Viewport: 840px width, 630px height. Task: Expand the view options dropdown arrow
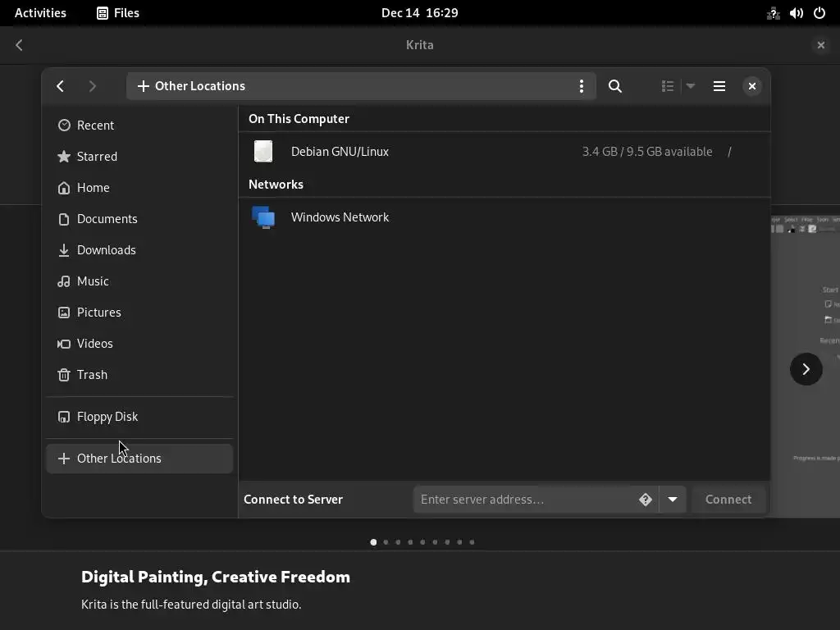tap(691, 86)
